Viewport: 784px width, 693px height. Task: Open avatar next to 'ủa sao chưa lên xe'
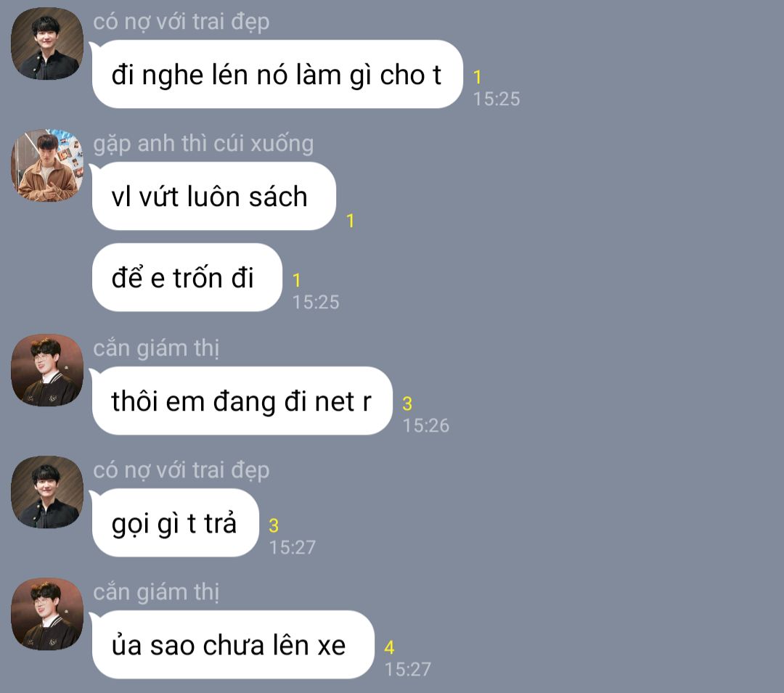tap(47, 614)
